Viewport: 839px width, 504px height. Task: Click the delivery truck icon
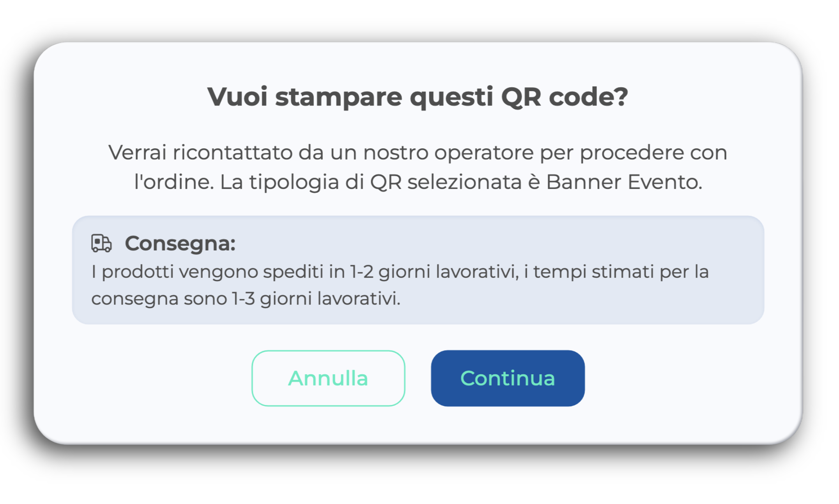pyautogui.click(x=101, y=243)
